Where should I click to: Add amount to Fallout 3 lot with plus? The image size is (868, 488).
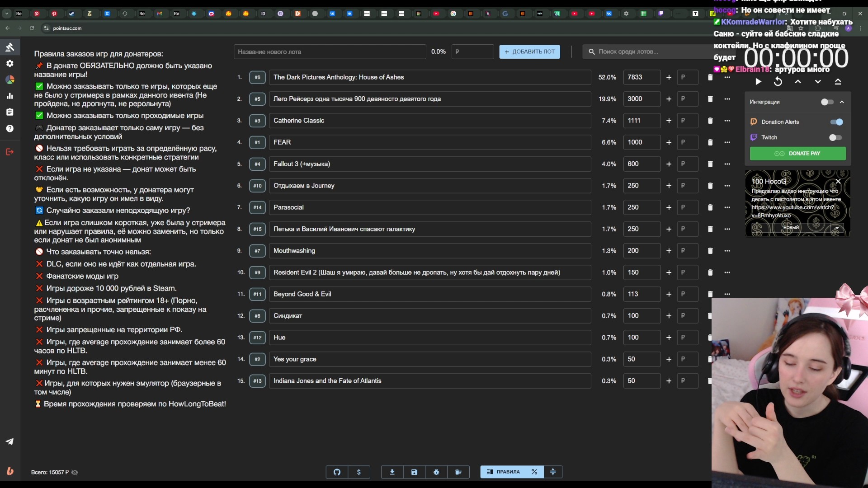pos(669,164)
